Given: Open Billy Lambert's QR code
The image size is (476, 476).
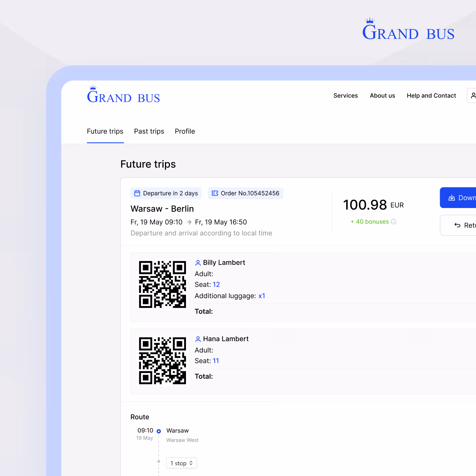Looking at the screenshot, I should (162, 284).
